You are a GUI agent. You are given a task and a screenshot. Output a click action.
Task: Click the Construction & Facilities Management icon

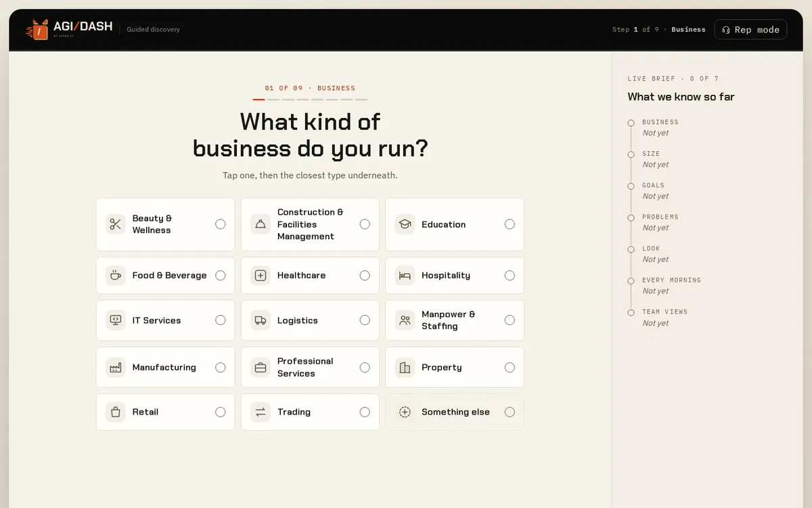coord(261,224)
